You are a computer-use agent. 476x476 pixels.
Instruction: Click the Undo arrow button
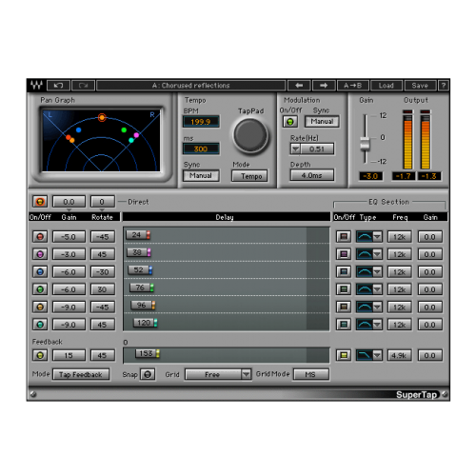point(58,86)
